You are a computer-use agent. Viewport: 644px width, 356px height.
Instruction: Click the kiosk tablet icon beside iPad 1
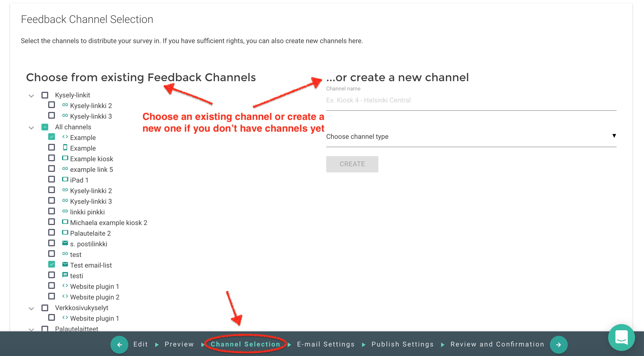coord(65,179)
